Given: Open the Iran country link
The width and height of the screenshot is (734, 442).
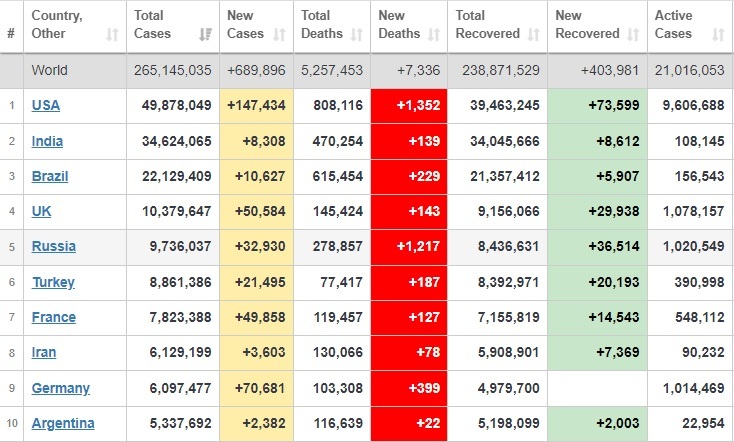Looking at the screenshot, I should click(x=44, y=352).
